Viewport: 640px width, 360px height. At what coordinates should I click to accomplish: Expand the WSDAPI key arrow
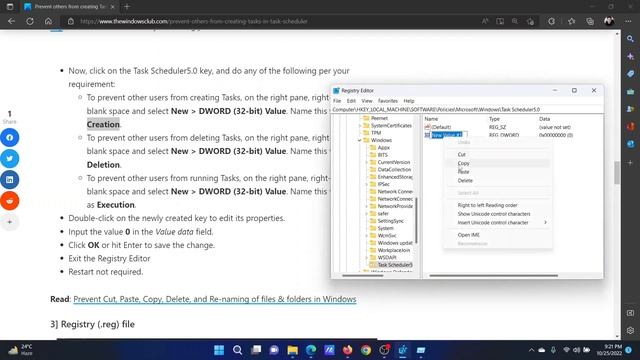[366, 258]
